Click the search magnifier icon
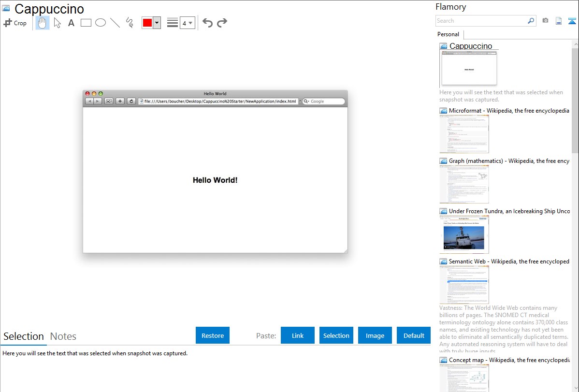The height and width of the screenshot is (392, 579). click(x=531, y=21)
